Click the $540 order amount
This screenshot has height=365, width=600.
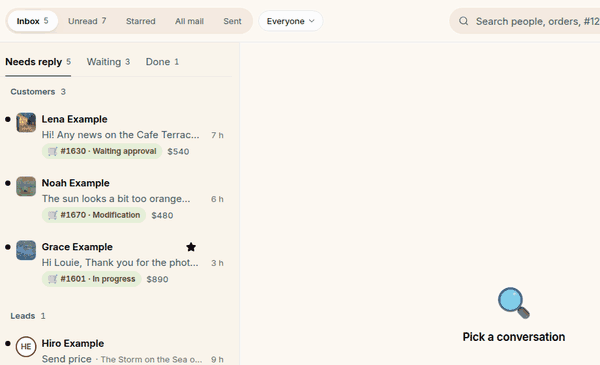click(x=178, y=152)
